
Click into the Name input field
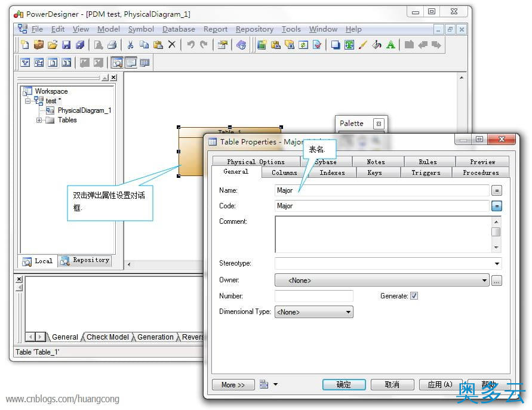[x=382, y=190]
